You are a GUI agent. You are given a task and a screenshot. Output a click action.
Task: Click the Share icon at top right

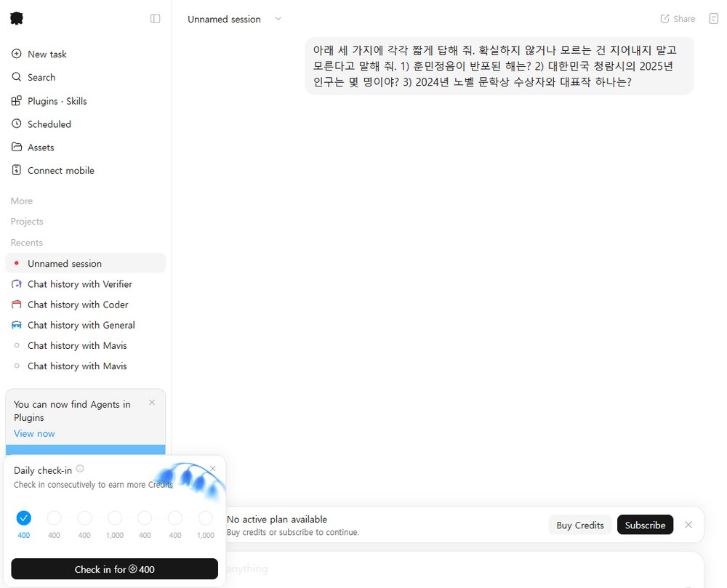(x=664, y=19)
